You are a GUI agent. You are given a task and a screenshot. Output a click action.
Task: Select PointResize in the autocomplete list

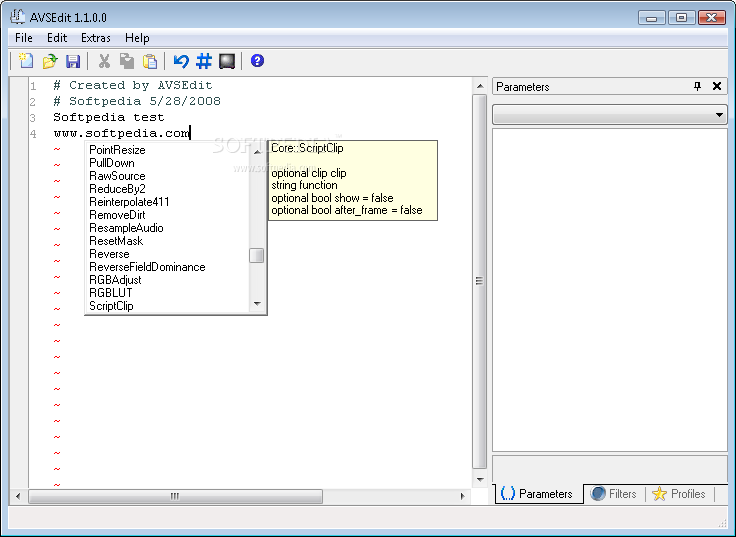[117, 150]
